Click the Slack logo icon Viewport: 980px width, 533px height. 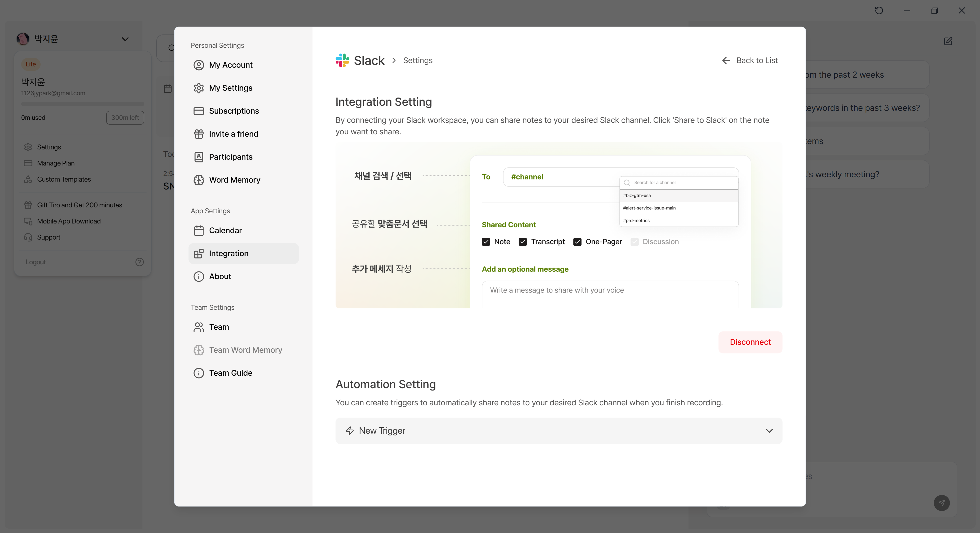342,60
